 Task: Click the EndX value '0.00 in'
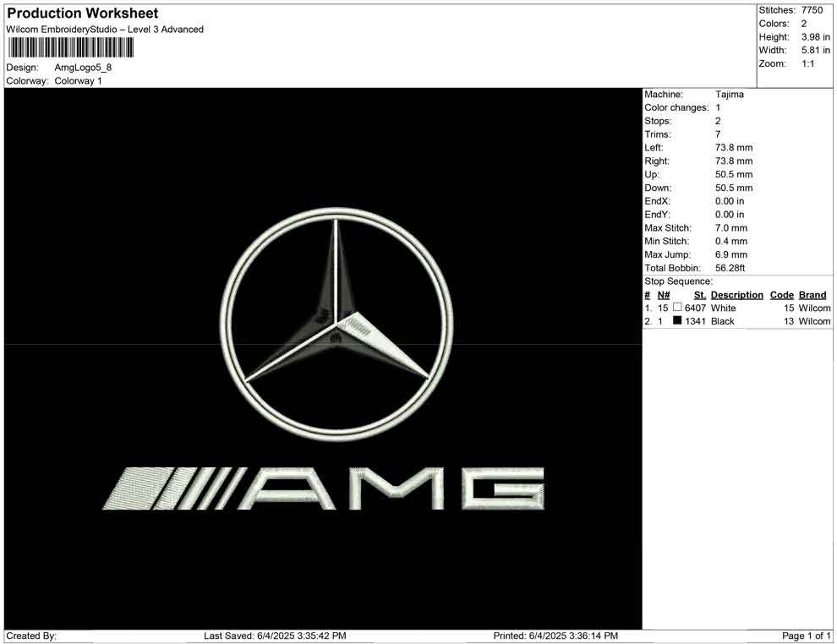point(730,201)
